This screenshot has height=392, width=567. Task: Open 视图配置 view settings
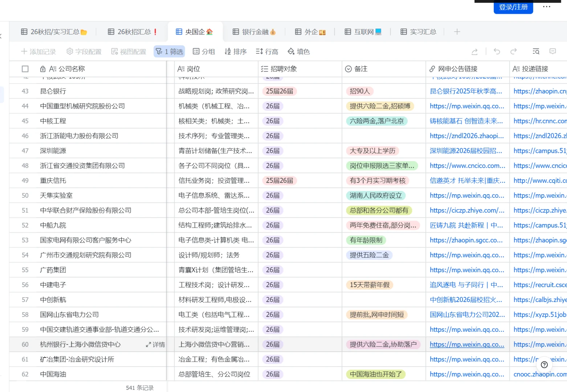129,52
